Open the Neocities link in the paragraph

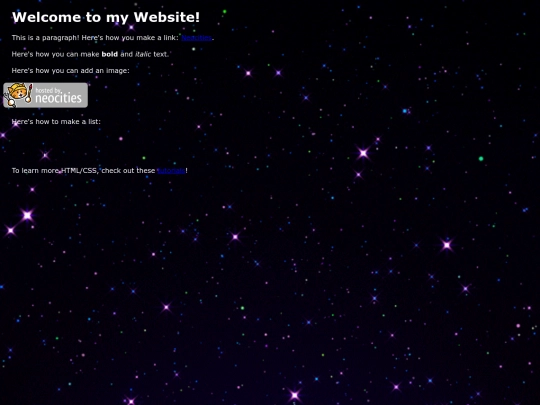coord(196,38)
